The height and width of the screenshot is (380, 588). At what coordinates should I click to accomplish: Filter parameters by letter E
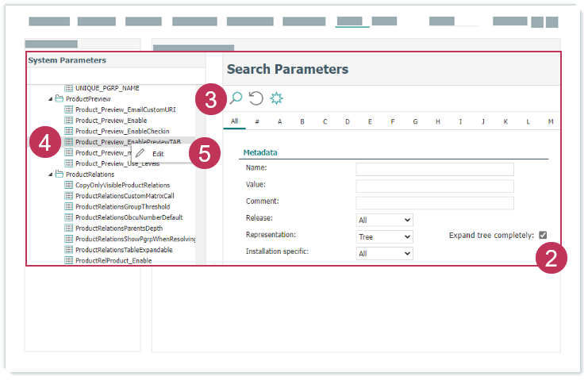click(x=370, y=121)
